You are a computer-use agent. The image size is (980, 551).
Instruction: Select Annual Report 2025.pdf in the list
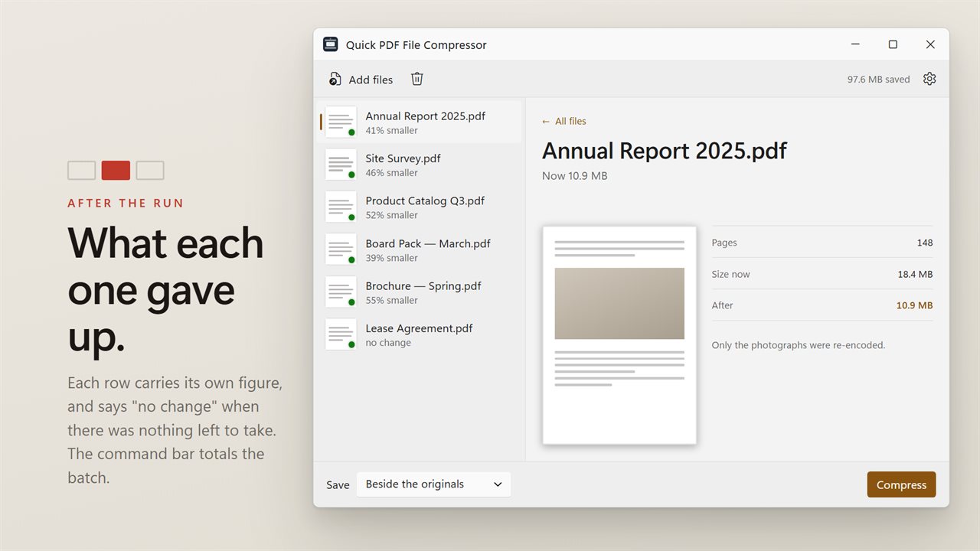[420, 122]
